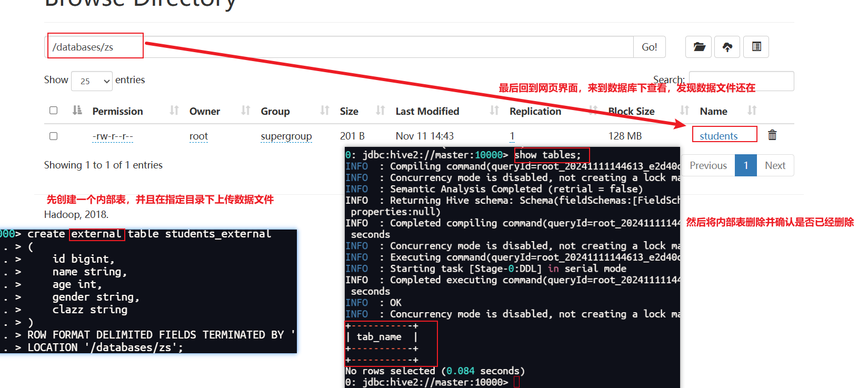Focus the /databases/zs directory path field
The height and width of the screenshot is (388, 868).
(339, 47)
